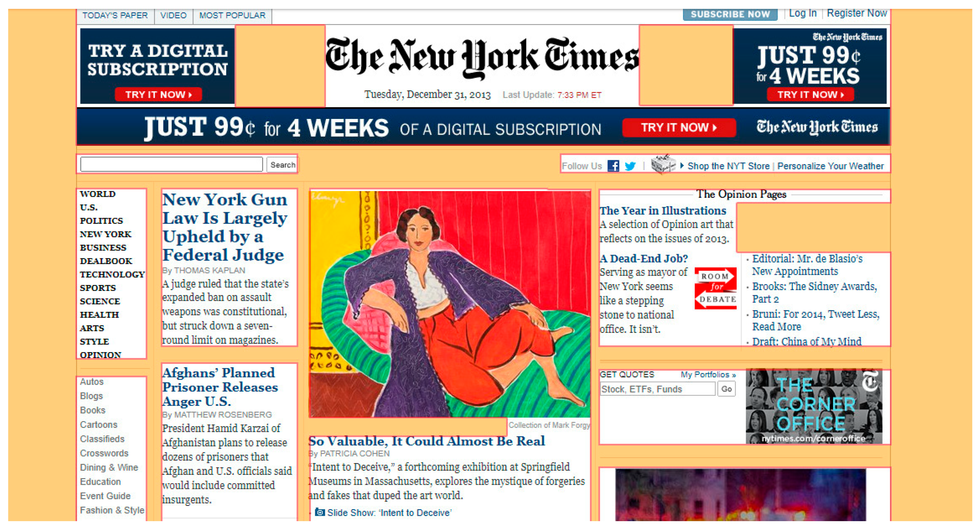Open The New York Times masthead logo
This screenshot has height=530, width=980.
coord(482,58)
